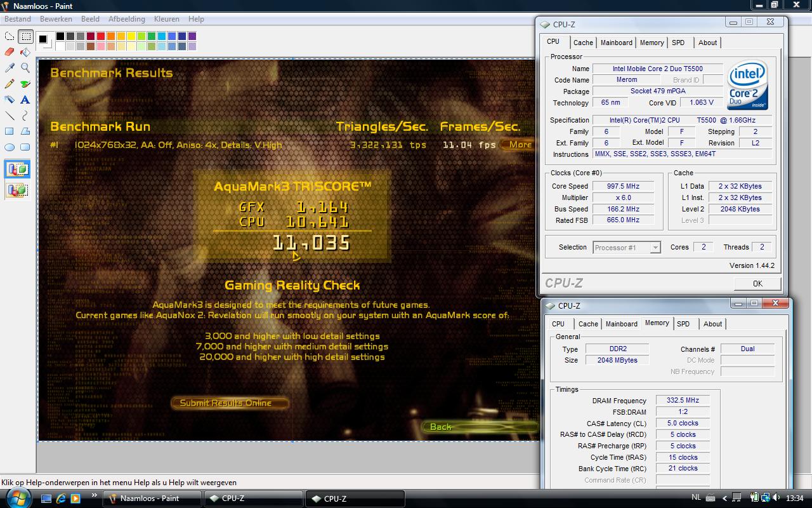The height and width of the screenshot is (508, 812).
Task: Open About tab in lower CPU-Z window
Action: coord(713,324)
